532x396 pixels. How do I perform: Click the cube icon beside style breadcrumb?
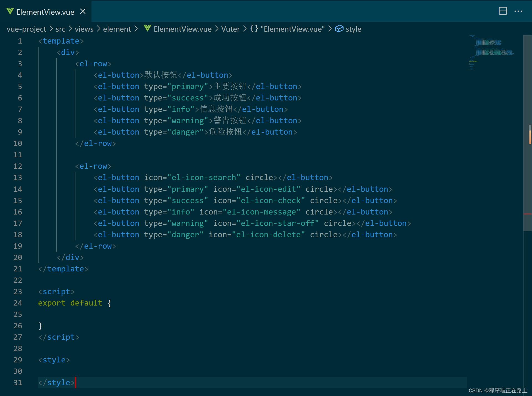[339, 29]
